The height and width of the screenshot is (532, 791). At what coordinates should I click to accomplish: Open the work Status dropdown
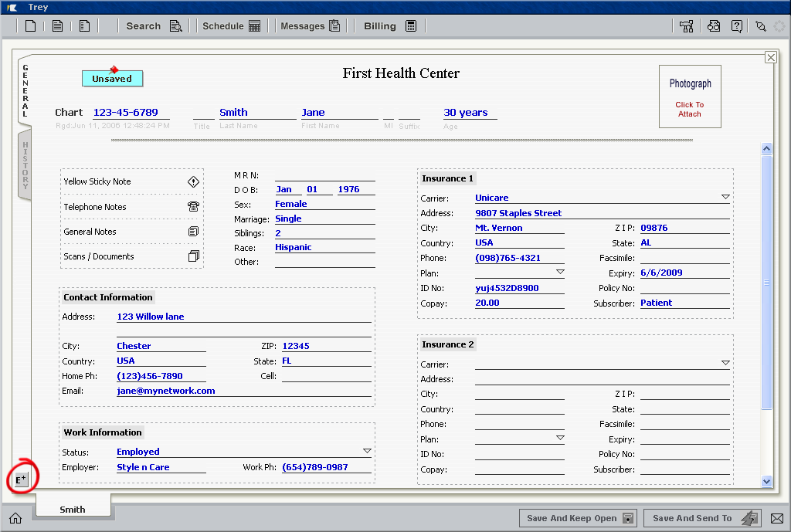(367, 452)
